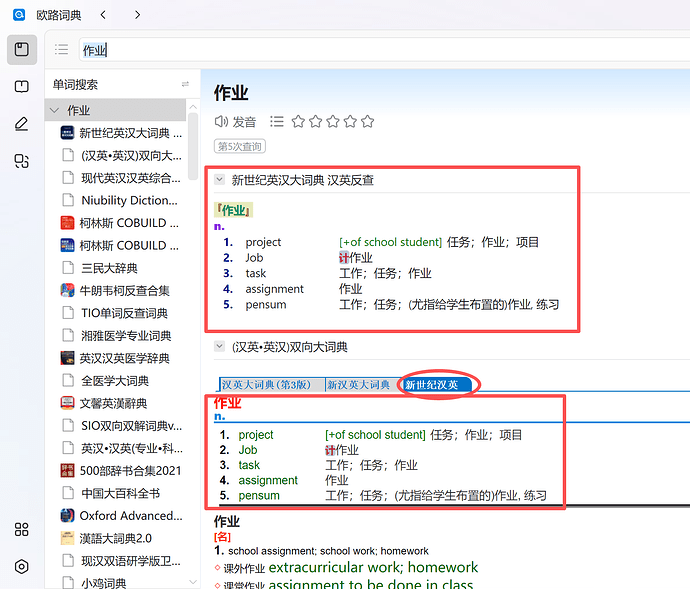Open the list icon next to 发音
690x589 pixels.
(277, 122)
